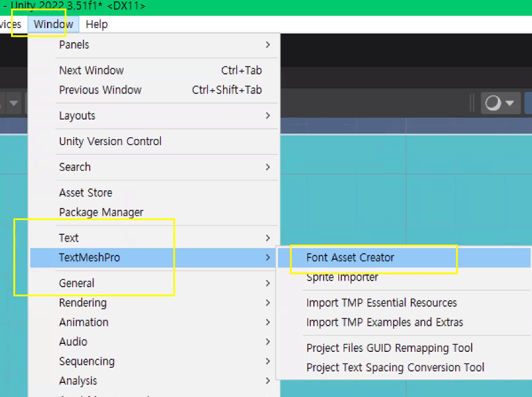
Task: Expand the Audio submenu
Action: pyautogui.click(x=154, y=342)
